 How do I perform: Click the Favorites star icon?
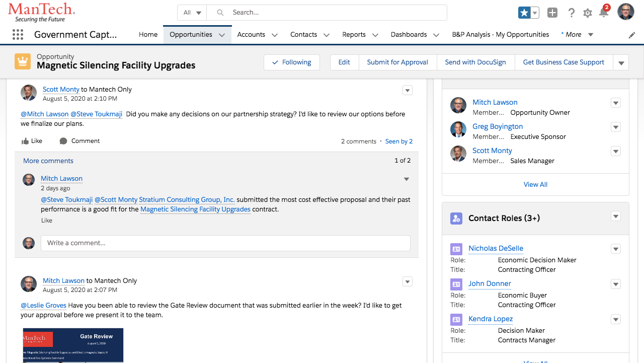(x=524, y=13)
